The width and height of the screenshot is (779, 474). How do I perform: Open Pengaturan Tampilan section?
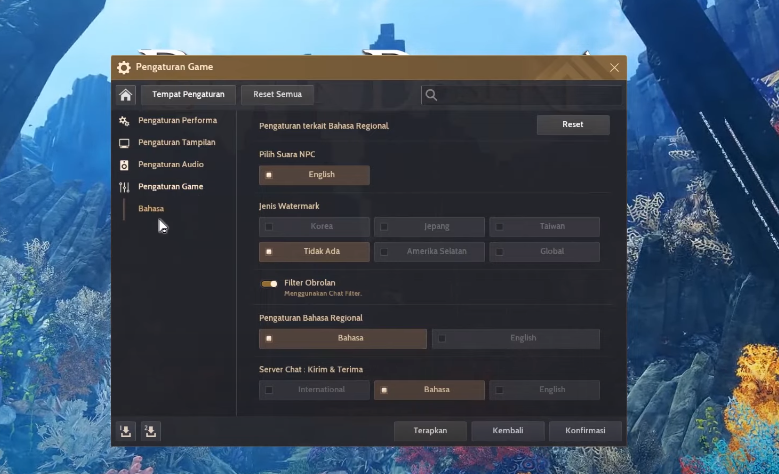click(177, 143)
